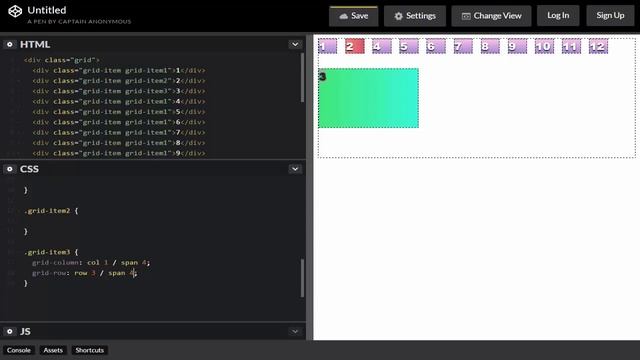Click the green grid item 3
The height and width of the screenshot is (360, 640).
point(369,98)
